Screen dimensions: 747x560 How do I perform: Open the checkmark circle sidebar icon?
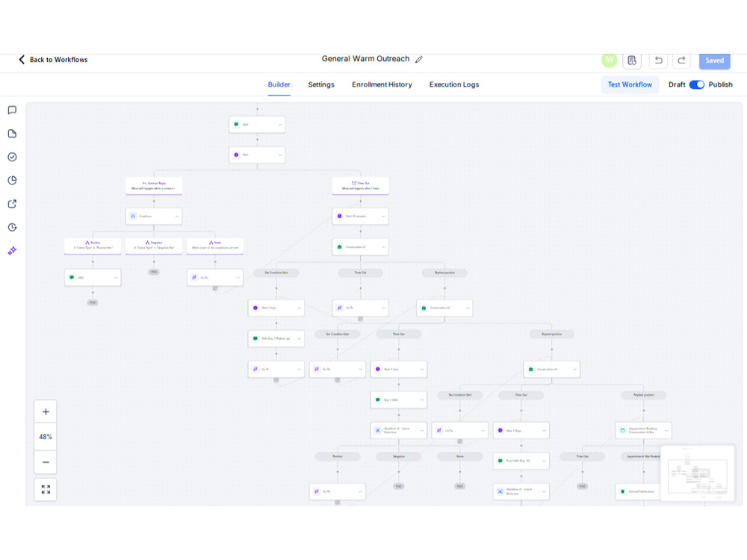(x=13, y=157)
